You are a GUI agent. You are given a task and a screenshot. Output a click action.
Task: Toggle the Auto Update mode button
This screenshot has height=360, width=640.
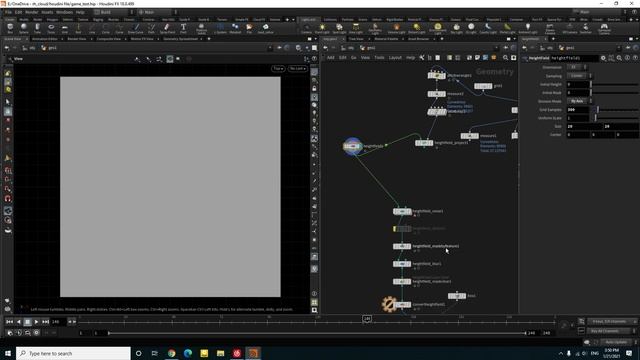pyautogui.click(x=616, y=342)
